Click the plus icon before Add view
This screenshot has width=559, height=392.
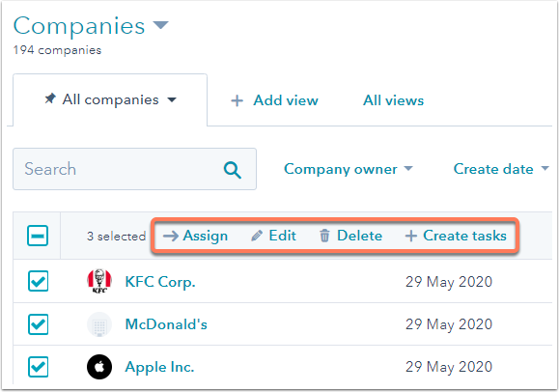238,101
